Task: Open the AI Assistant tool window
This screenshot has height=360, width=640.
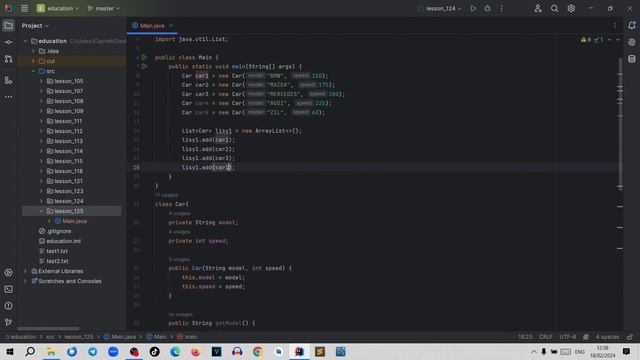Action: [x=631, y=42]
